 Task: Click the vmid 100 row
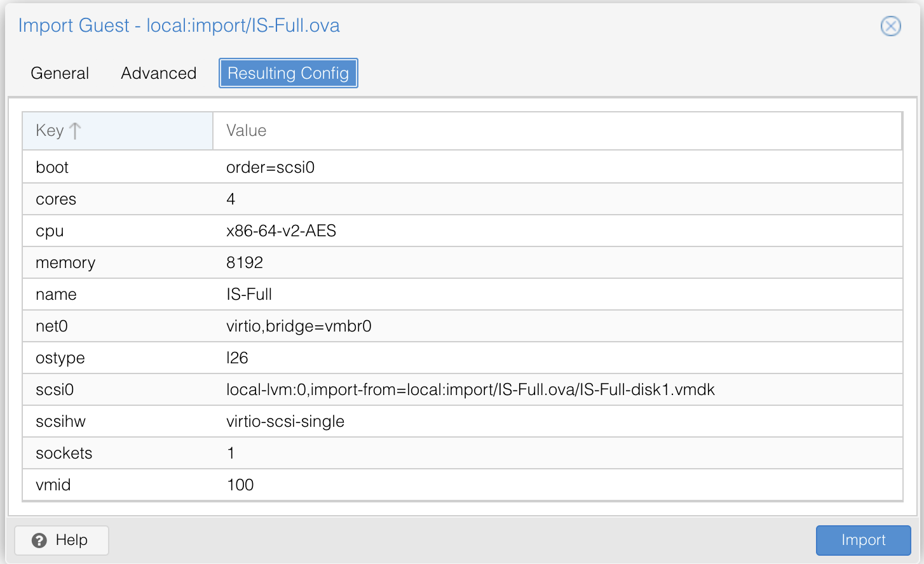click(x=463, y=485)
